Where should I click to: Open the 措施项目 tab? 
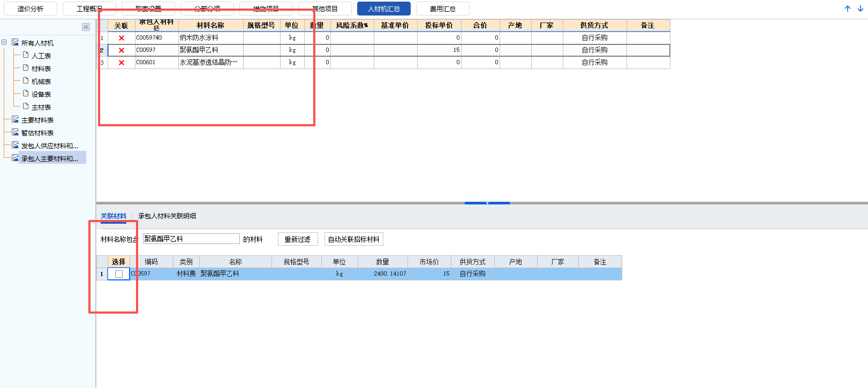click(x=266, y=9)
